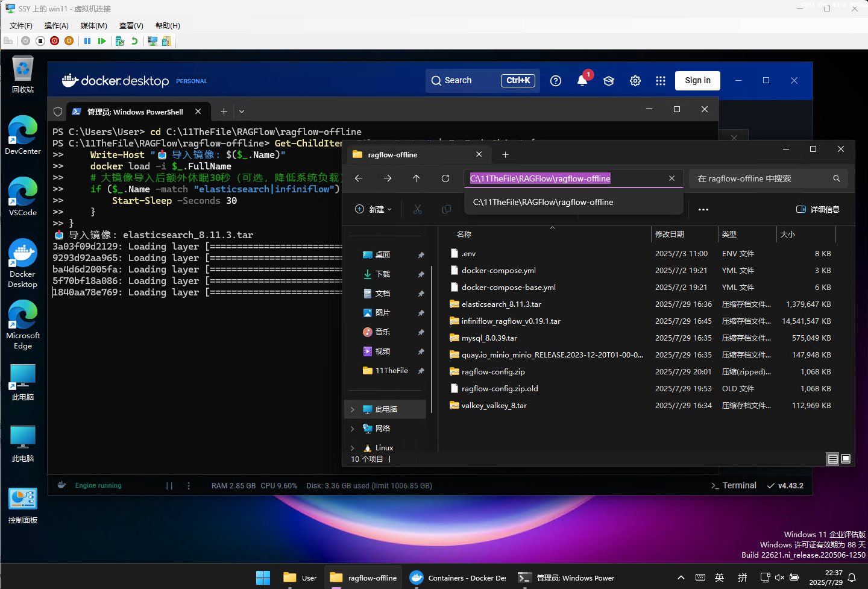Viewport: 868px width, 589px height.
Task: Add a new PowerShell tab
Action: [224, 112]
